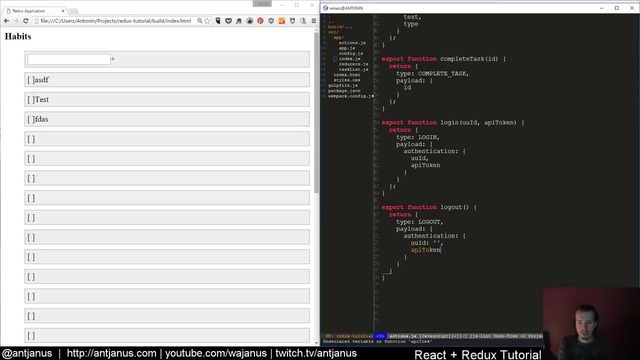Viewport: 640px width, 360px height.
Task: Click the red Pinterest extension icon
Action: (260, 21)
